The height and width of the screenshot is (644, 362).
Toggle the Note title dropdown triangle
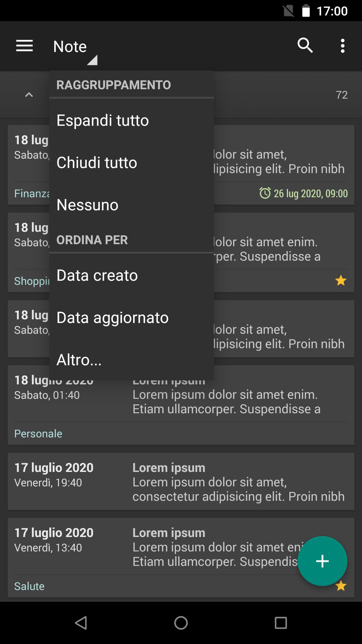click(92, 60)
